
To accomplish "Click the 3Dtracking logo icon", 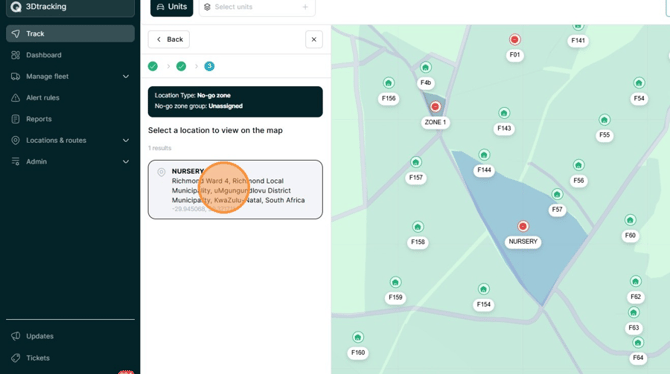I will click(16, 7).
